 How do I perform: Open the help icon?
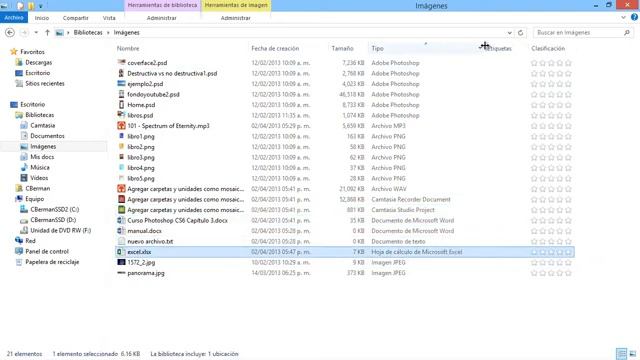tap(634, 17)
